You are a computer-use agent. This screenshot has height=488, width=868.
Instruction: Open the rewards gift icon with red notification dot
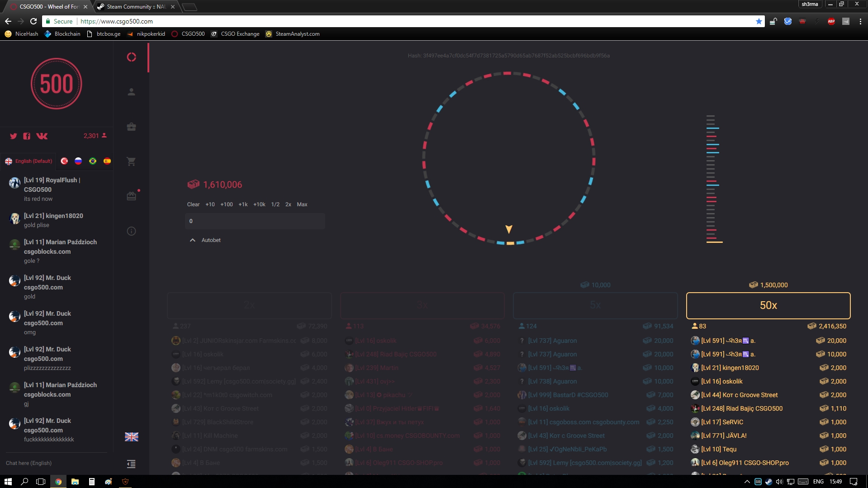point(131,196)
